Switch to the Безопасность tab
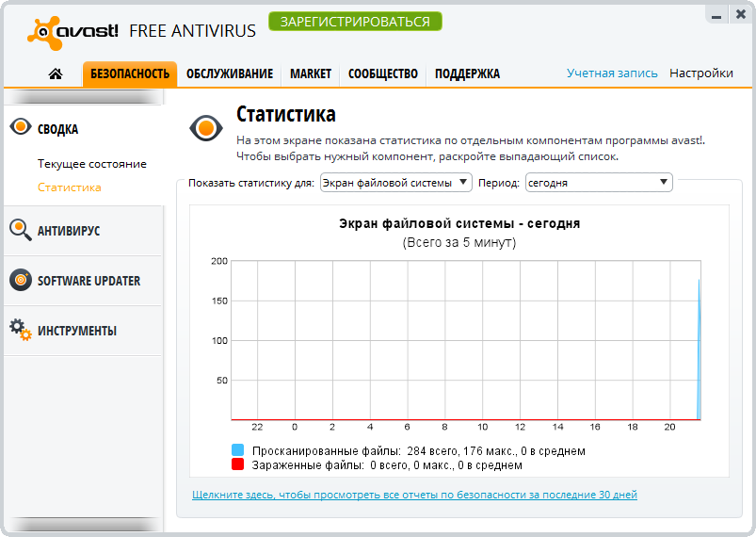 pyautogui.click(x=130, y=73)
